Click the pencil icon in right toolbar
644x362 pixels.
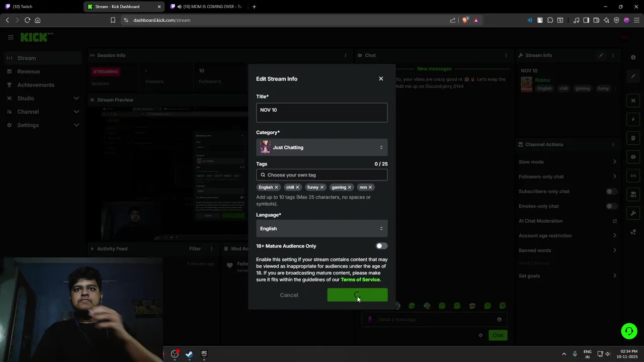[633, 76]
